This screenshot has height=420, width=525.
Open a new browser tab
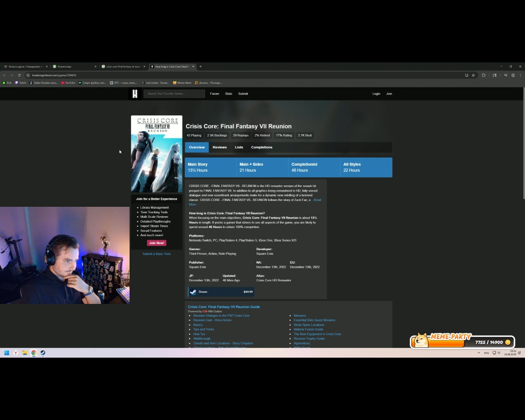(x=201, y=66)
